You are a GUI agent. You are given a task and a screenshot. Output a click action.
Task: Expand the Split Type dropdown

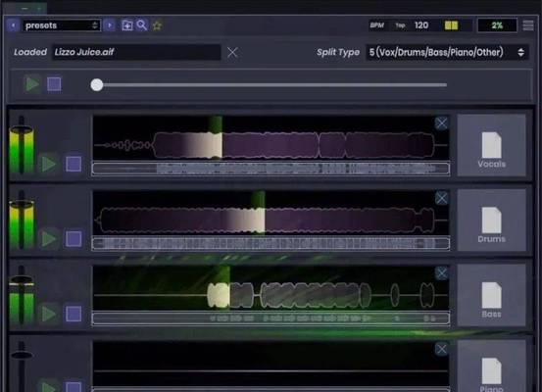point(447,52)
